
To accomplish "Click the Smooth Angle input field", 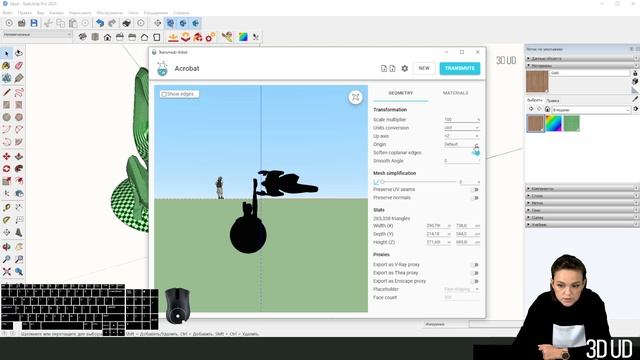I will [x=462, y=161].
